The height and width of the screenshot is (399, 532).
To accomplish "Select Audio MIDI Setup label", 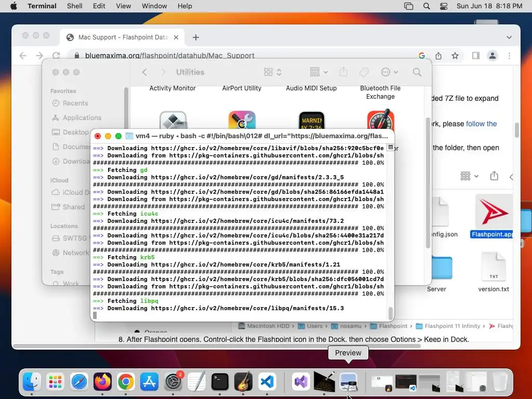I will click(x=311, y=88).
